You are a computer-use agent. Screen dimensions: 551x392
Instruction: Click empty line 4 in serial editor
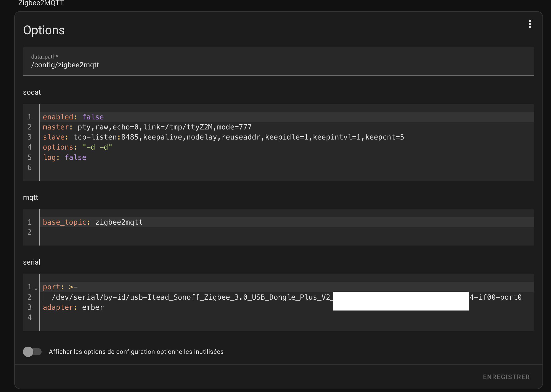coord(155,317)
